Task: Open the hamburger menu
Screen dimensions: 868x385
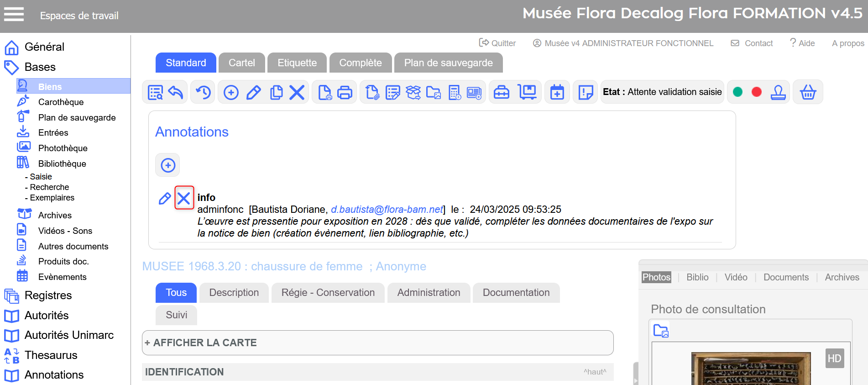Action: 14,15
